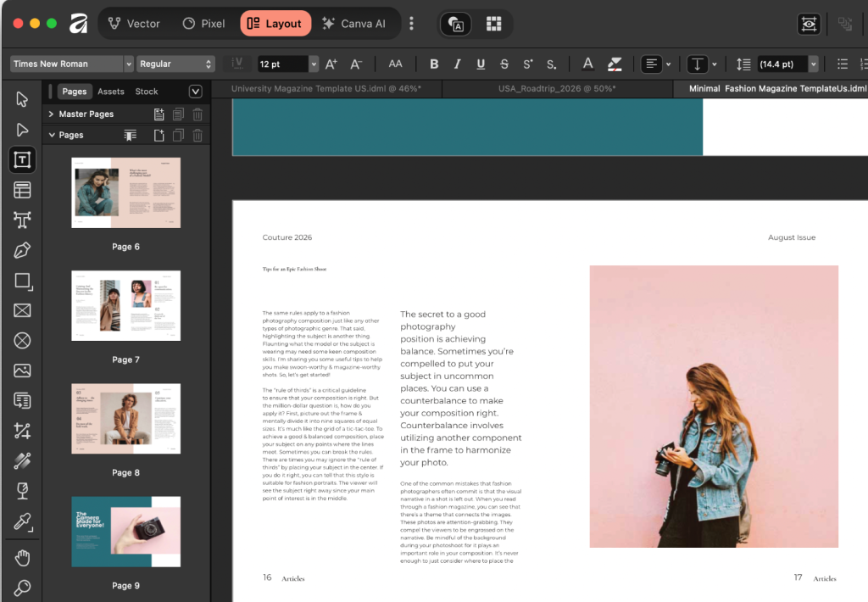Select the Vector Crop tool
The width and height of the screenshot is (868, 602).
click(x=22, y=431)
